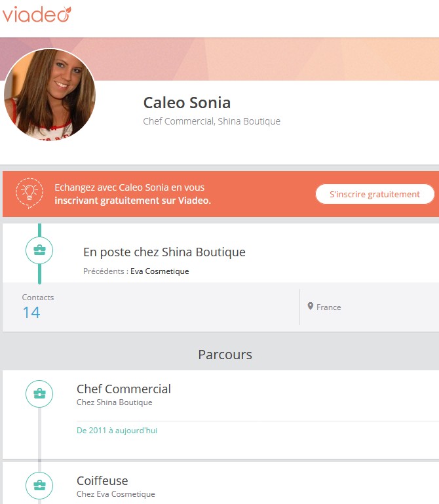Click the Parcours section header
This screenshot has height=504, width=439.
point(225,355)
